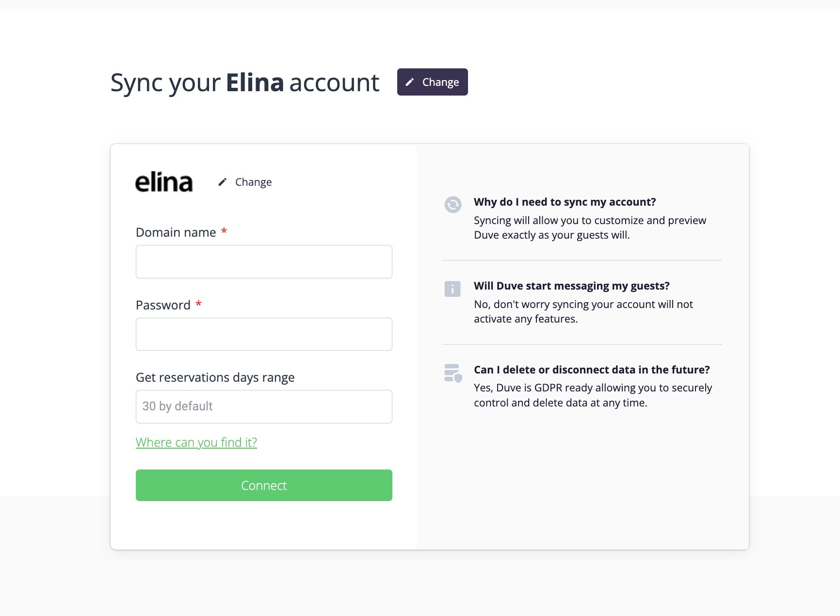Click 'Can I delete or disconnect data' heading
The width and height of the screenshot is (840, 616).
click(592, 370)
